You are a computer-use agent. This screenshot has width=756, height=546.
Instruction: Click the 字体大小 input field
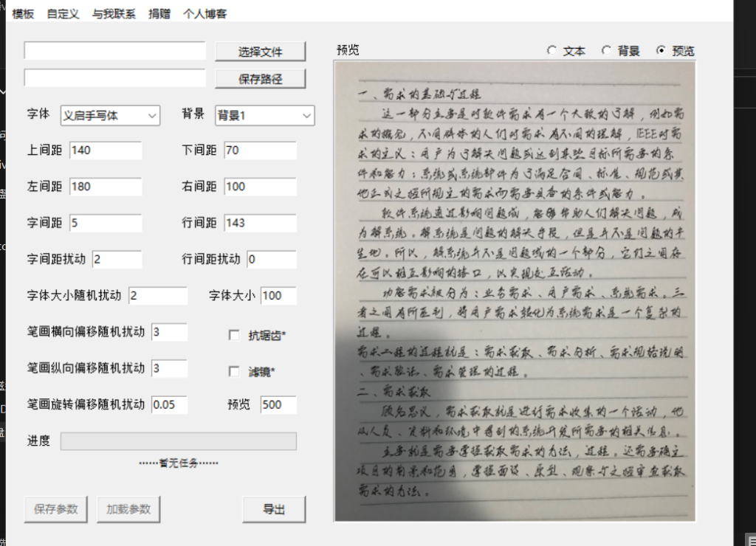pos(278,296)
